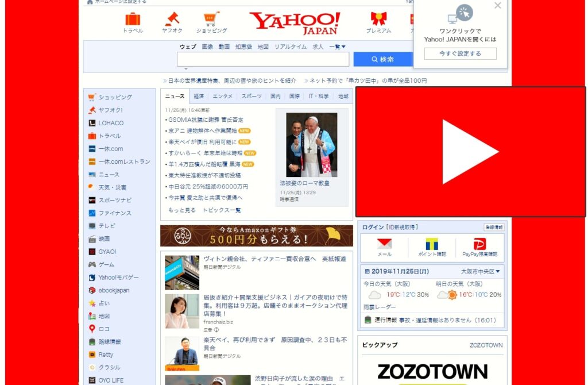Expand the 一覧 search category dropdown
The image size is (588, 385).
[x=338, y=47]
